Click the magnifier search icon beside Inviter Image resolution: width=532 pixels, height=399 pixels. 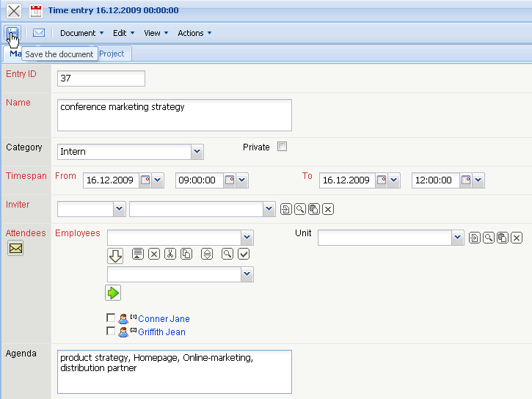tap(300, 210)
